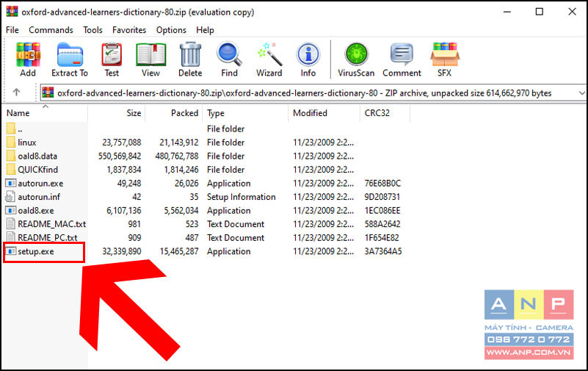Select the QUICKfind folder icon
This screenshot has height=371, width=588.
click(11, 170)
